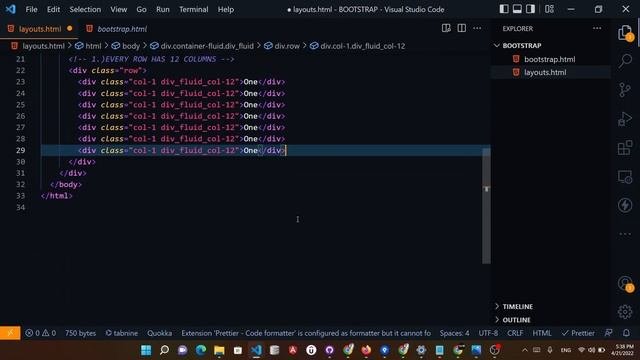Click the '750 bytes' status bar entry
The height and width of the screenshot is (360, 640).
(80, 333)
